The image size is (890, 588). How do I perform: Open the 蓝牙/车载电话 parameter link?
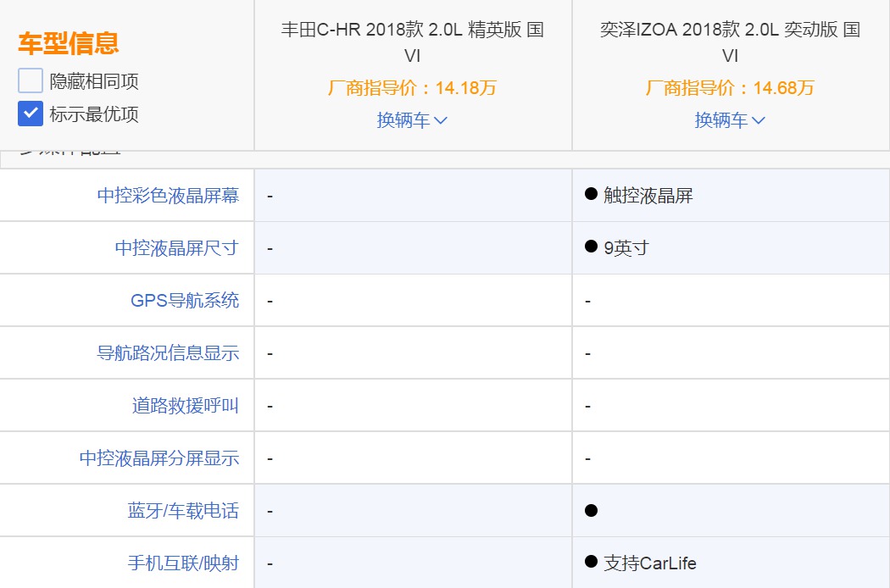(x=182, y=511)
